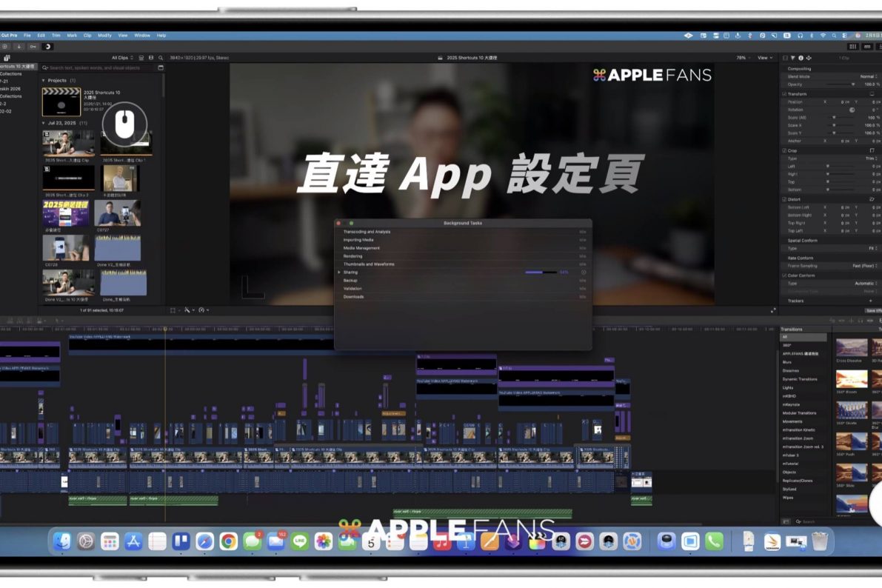
Task: Choose the Blurs transitions category
Action: click(787, 362)
